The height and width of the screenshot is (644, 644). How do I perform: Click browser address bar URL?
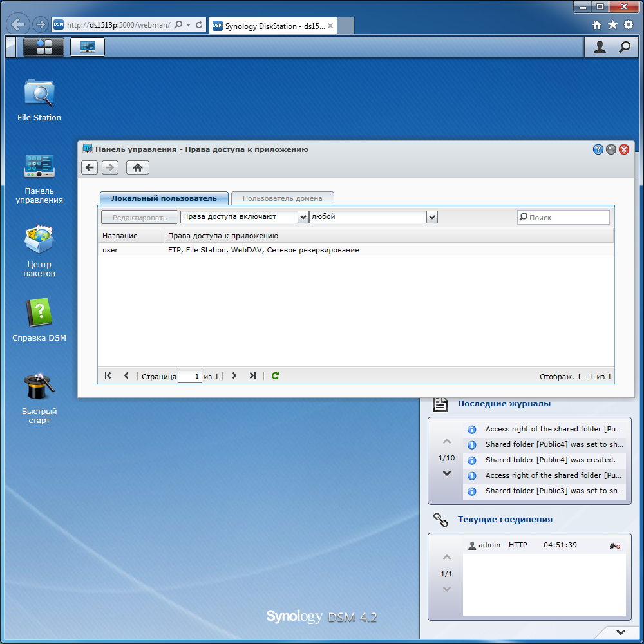pos(118,24)
